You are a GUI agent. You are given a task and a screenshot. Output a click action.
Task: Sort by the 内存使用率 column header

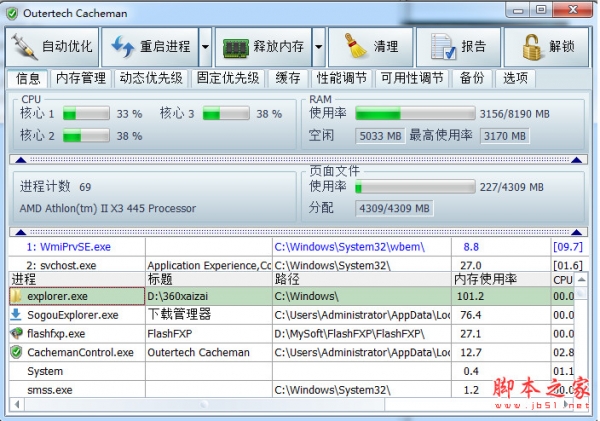click(501, 279)
